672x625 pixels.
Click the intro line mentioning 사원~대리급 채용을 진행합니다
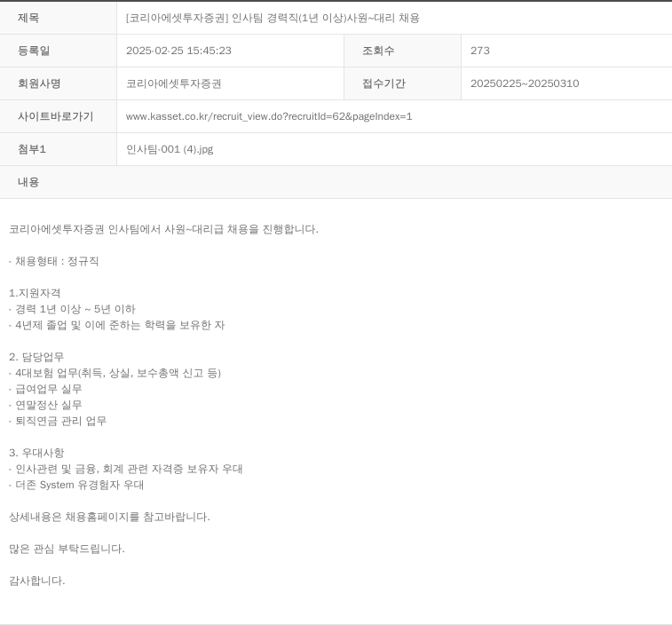pos(163,229)
